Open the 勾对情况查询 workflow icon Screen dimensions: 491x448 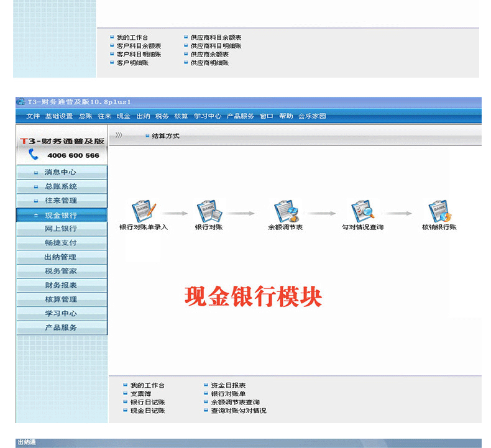point(362,211)
